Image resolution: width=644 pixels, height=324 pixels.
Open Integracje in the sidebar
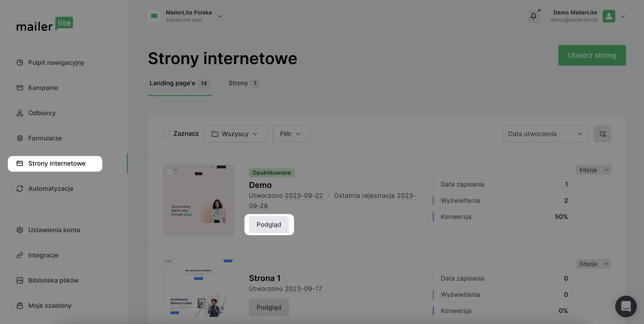[x=43, y=255]
